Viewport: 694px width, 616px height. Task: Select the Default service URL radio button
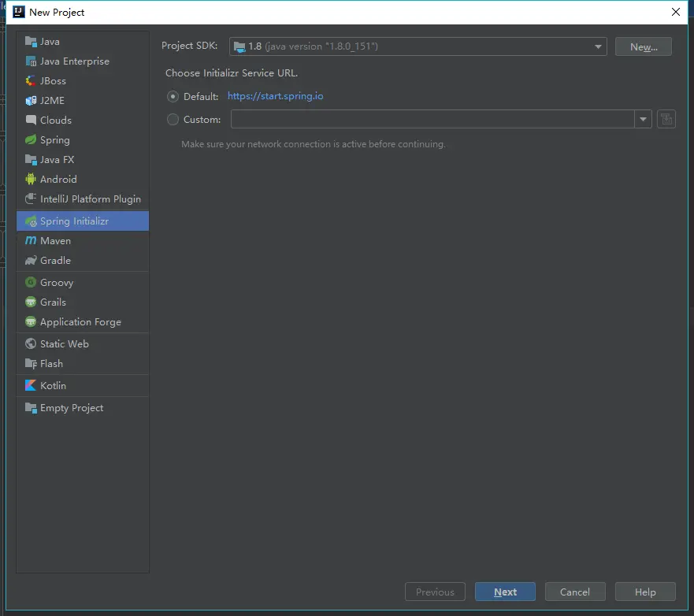coord(173,96)
